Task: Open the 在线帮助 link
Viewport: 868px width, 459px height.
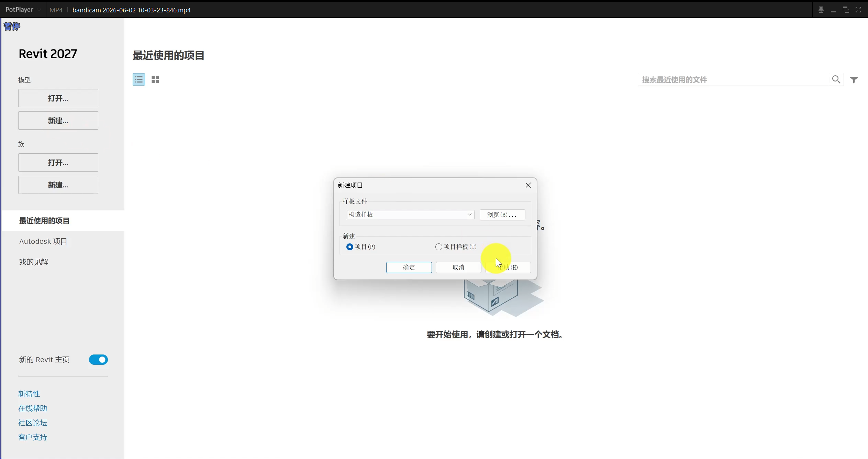Action: click(33, 408)
